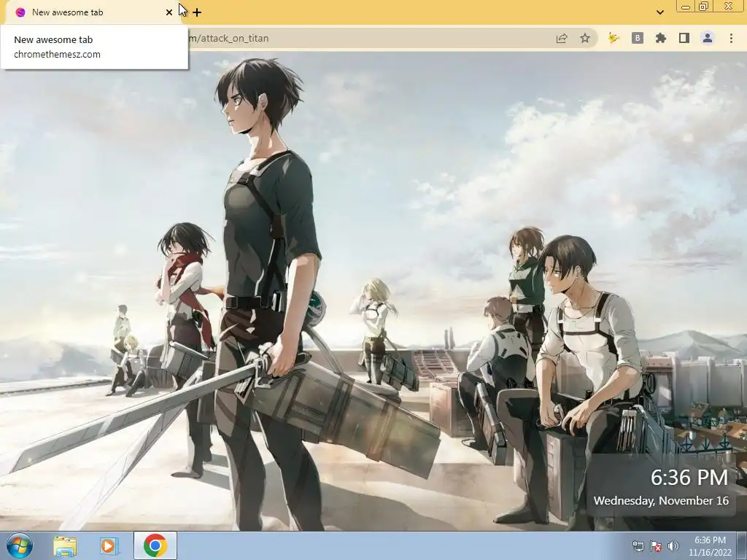Click Chrome icon in taskbar
The image size is (747, 560).
pos(155,545)
